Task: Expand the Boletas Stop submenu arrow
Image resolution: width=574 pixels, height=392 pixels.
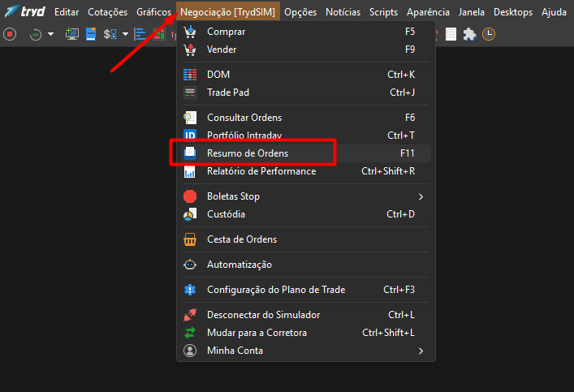Action: click(x=421, y=197)
